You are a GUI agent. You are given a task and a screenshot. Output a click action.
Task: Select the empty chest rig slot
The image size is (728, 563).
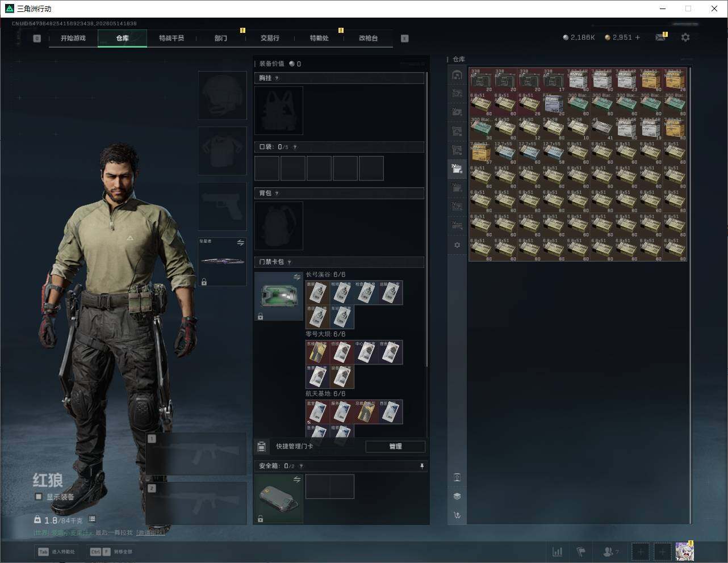pos(279,111)
